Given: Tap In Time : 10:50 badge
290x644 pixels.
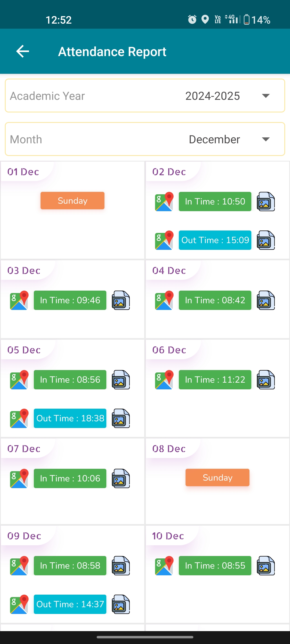Looking at the screenshot, I should [x=215, y=202].
